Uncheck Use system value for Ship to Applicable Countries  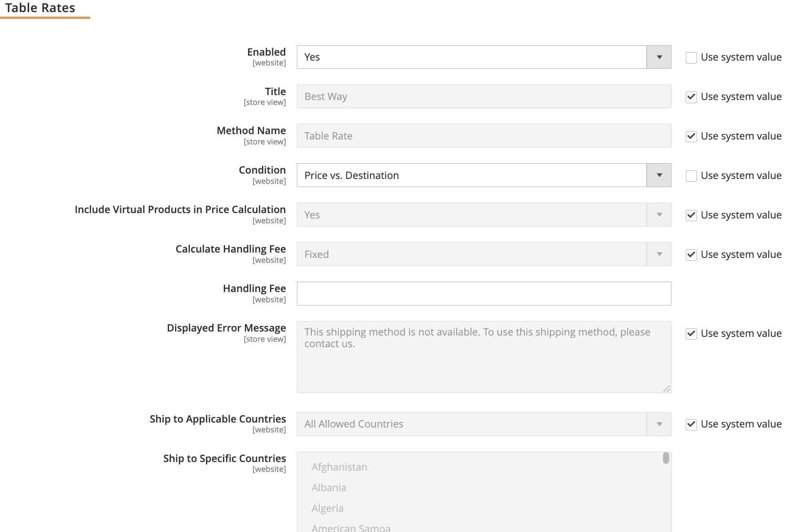click(x=691, y=424)
